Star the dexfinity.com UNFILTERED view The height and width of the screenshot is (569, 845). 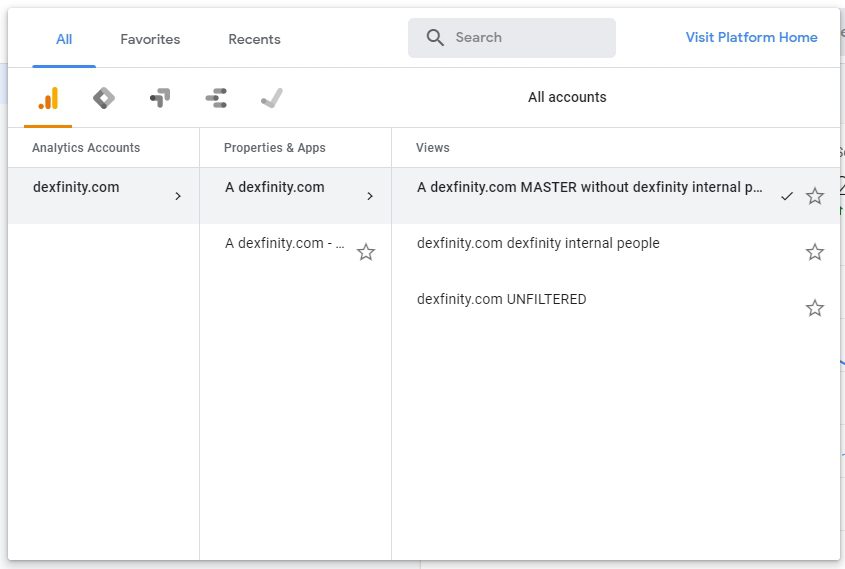[814, 308]
